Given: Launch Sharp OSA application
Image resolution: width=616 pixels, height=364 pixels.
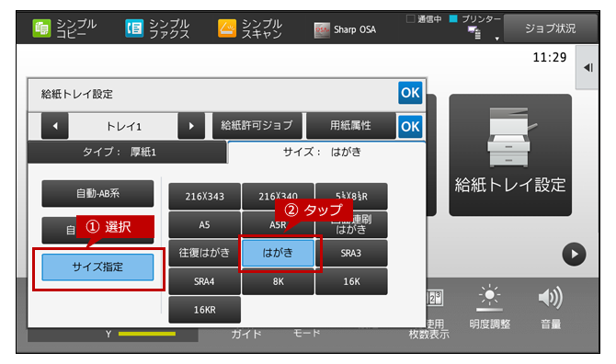Looking at the screenshot, I should tap(345, 29).
